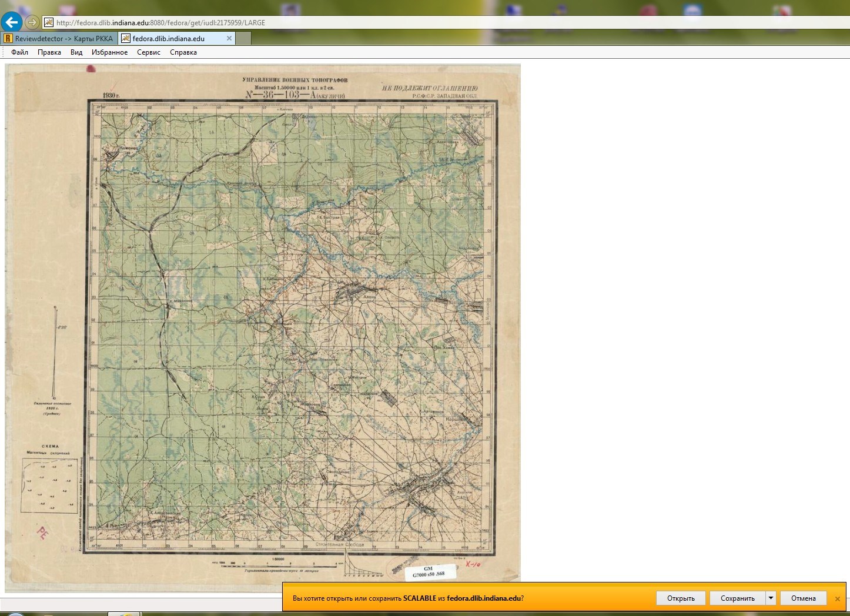The height and width of the screenshot is (616, 850).
Task: Click the fedora.dlib.indiana.edu tab favicon
Action: (x=126, y=38)
